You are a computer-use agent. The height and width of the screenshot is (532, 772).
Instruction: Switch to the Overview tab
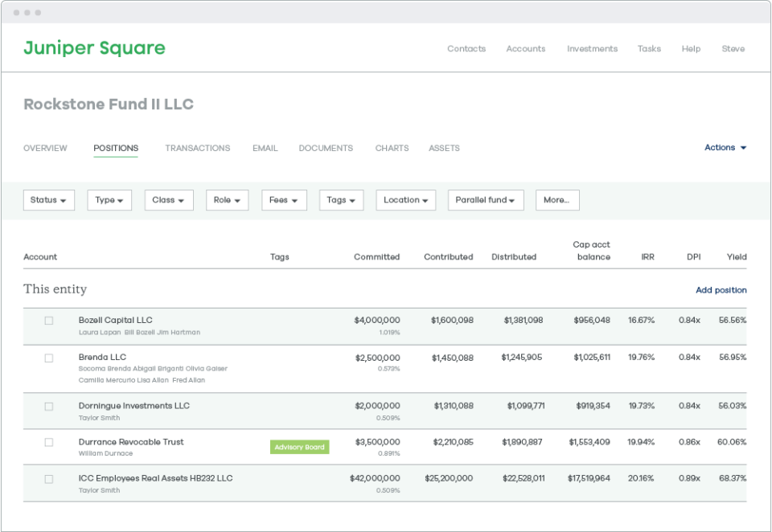tap(45, 148)
